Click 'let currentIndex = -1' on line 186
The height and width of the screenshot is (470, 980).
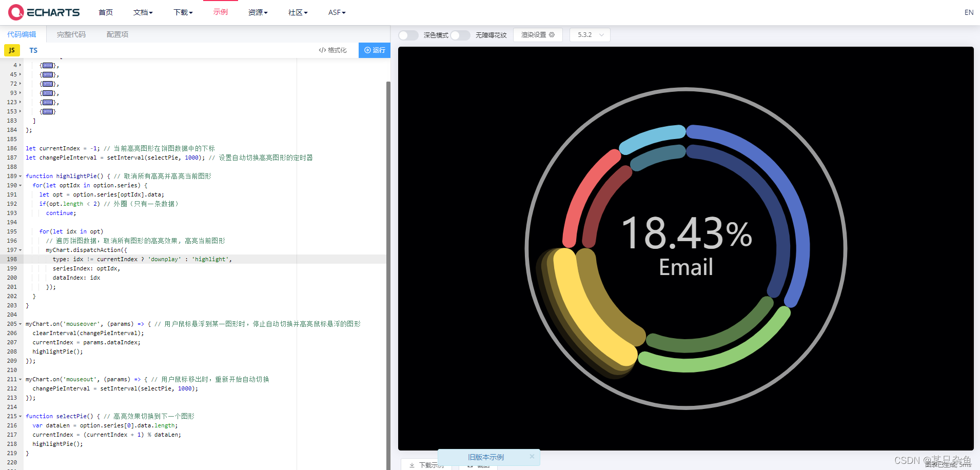(x=63, y=148)
